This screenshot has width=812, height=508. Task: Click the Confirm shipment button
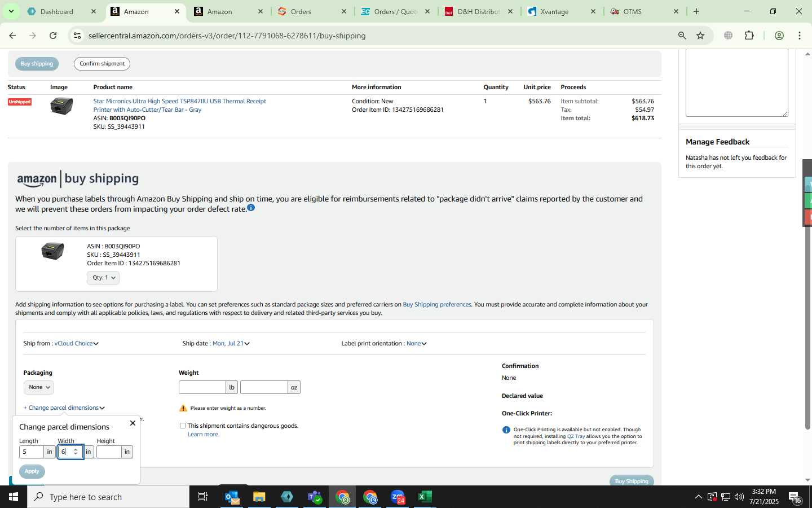click(102, 64)
